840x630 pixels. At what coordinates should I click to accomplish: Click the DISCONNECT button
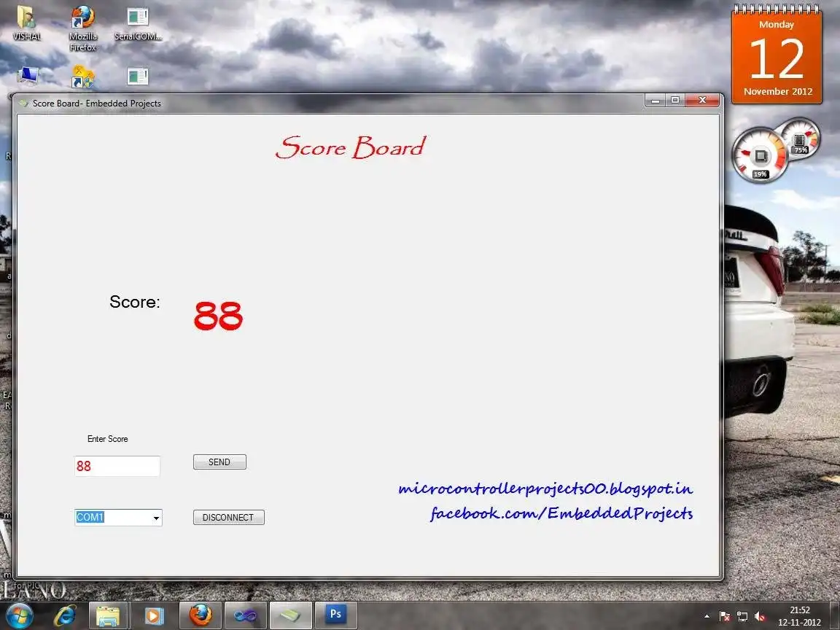point(229,517)
